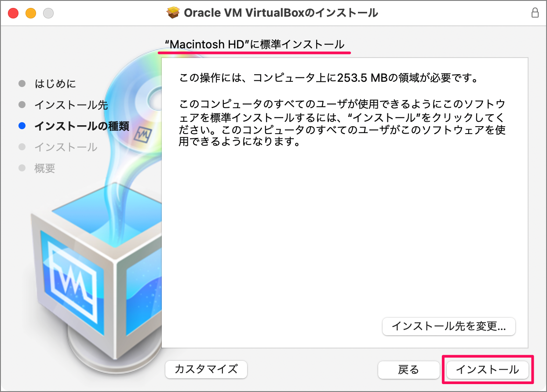Select the 概要 step in sidebar
Viewport: 547px width, 392px height.
(45, 168)
